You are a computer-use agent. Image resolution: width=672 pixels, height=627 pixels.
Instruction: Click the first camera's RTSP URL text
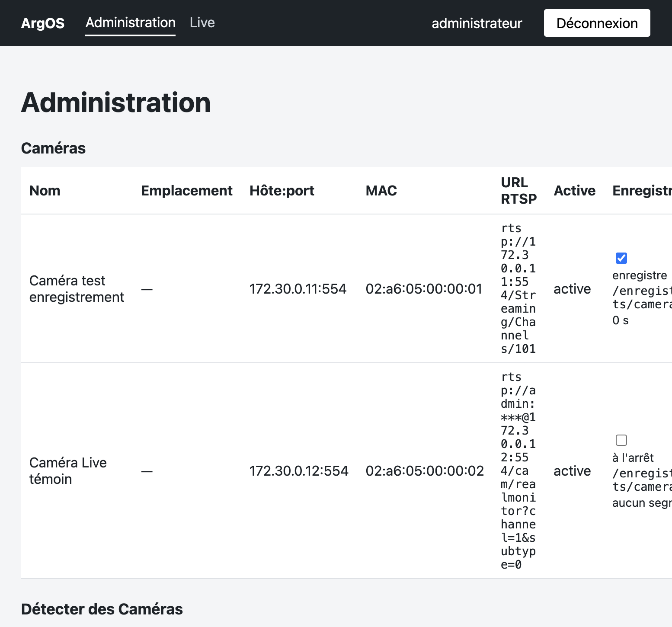pos(518,288)
